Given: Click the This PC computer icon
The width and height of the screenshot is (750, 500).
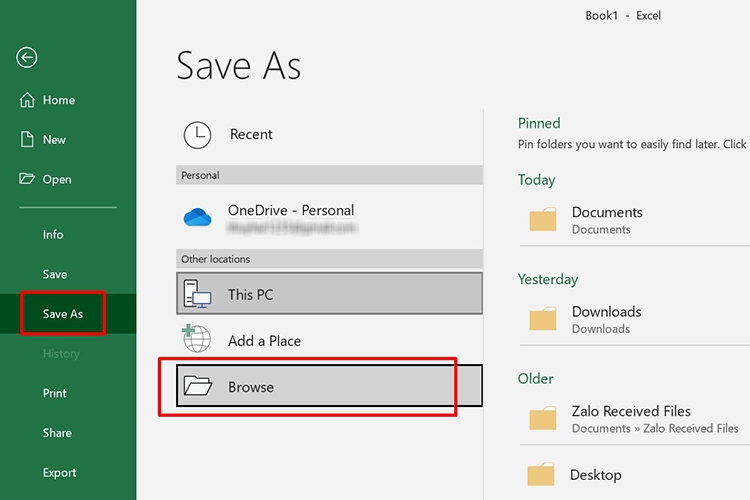Looking at the screenshot, I should pos(197,294).
